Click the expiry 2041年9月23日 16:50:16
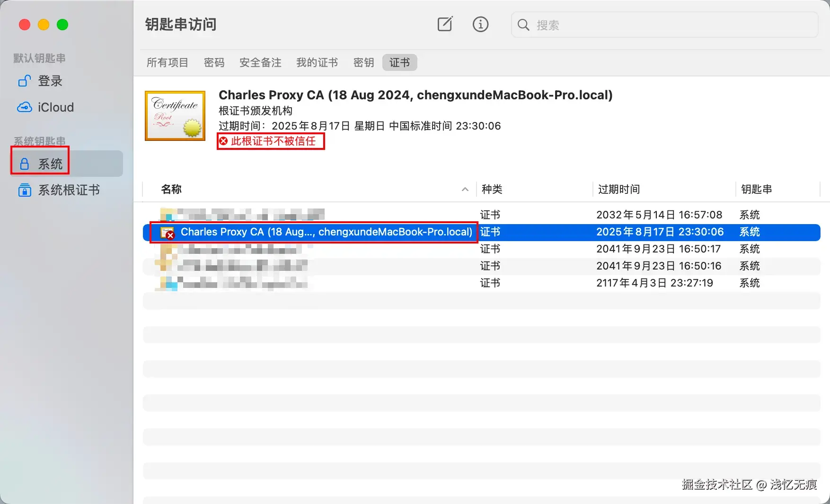Image resolution: width=830 pixels, height=504 pixels. [659, 266]
